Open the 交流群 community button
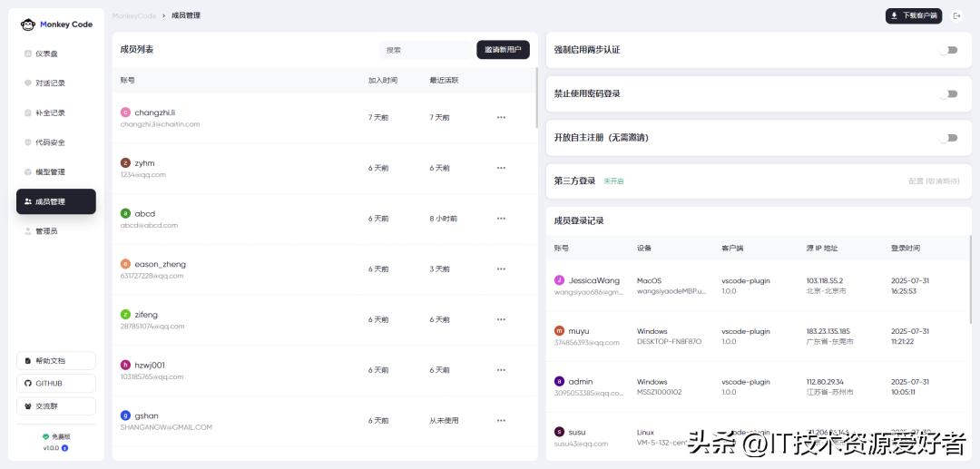 tap(56, 406)
